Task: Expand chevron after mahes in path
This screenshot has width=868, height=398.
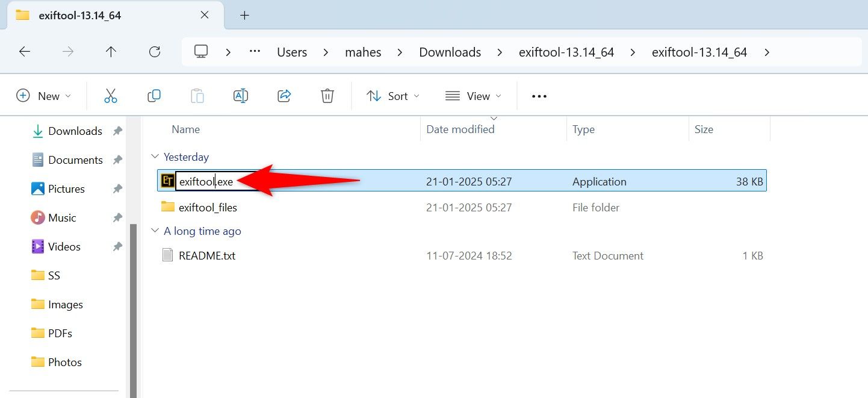Action: click(x=400, y=52)
